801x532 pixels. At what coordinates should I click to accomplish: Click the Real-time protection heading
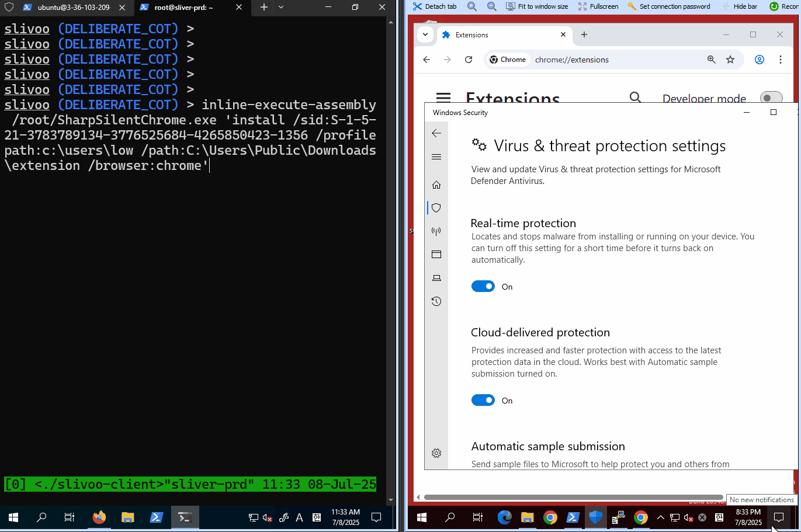(x=523, y=223)
